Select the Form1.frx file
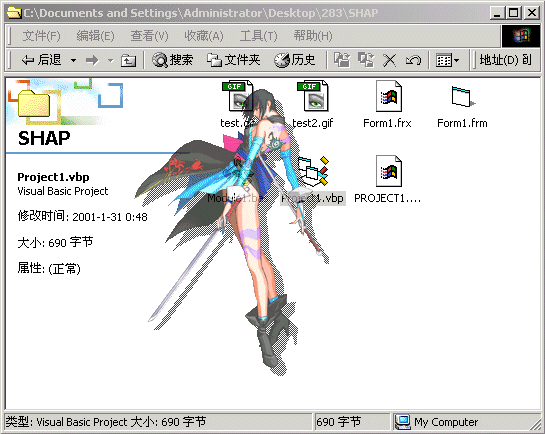 point(387,104)
